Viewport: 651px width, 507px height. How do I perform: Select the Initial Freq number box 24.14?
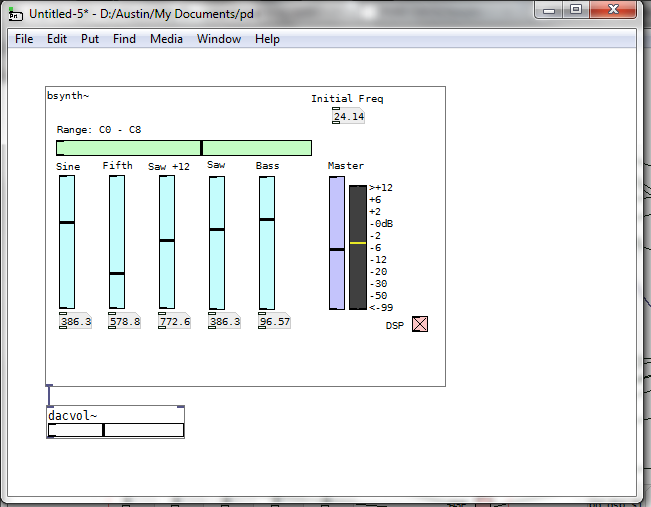click(x=348, y=116)
